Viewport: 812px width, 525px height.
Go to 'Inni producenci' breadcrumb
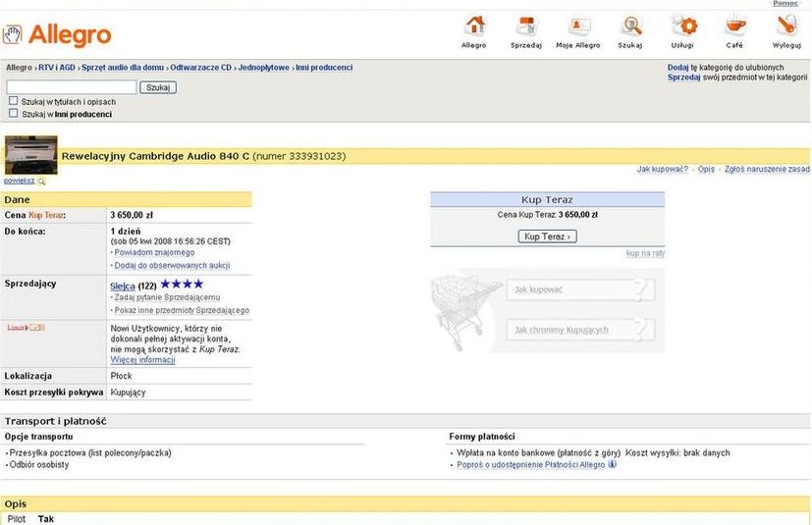tap(324, 68)
